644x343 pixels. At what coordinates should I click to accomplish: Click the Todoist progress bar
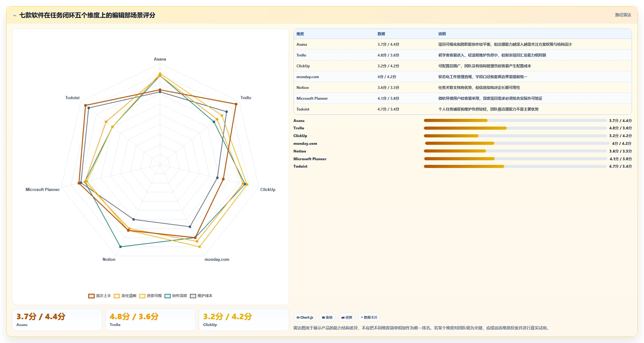[x=515, y=166]
